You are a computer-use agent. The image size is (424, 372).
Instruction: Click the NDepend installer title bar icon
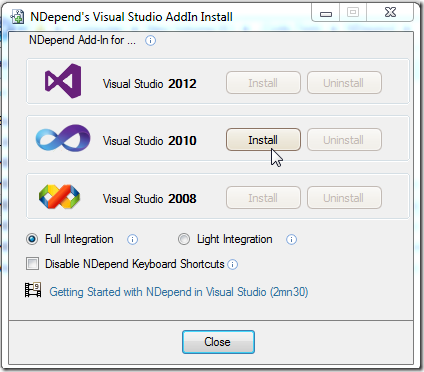click(x=17, y=17)
